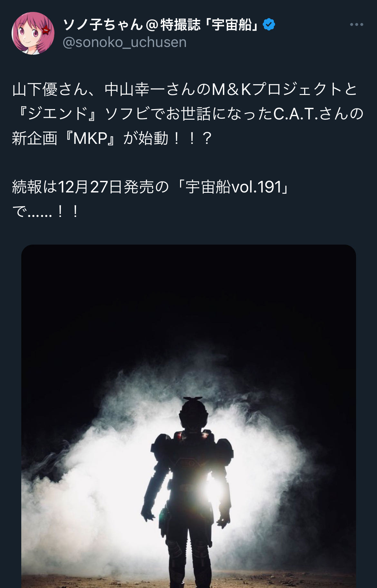The image size is (377, 588).
Task: Open the three-dot more options menu
Action: (357, 24)
